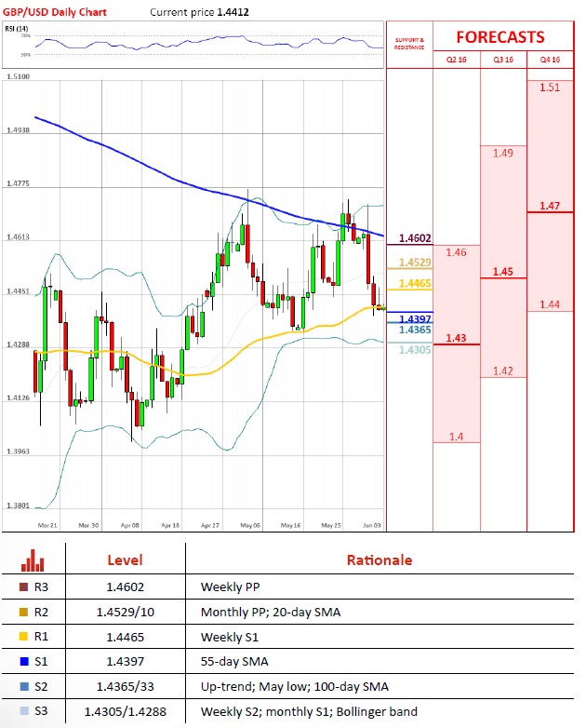Viewport: 586px width, 728px height.
Task: Click the 1.4775 price axis label
Action: point(18,183)
